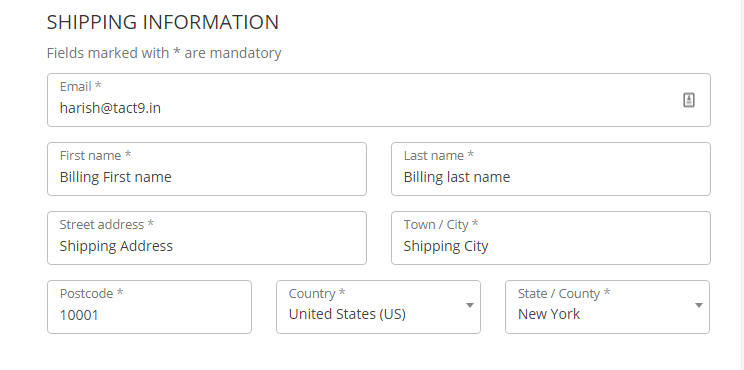The width and height of the screenshot is (744, 370).
Task: Click the Street address * label
Action: (x=106, y=224)
